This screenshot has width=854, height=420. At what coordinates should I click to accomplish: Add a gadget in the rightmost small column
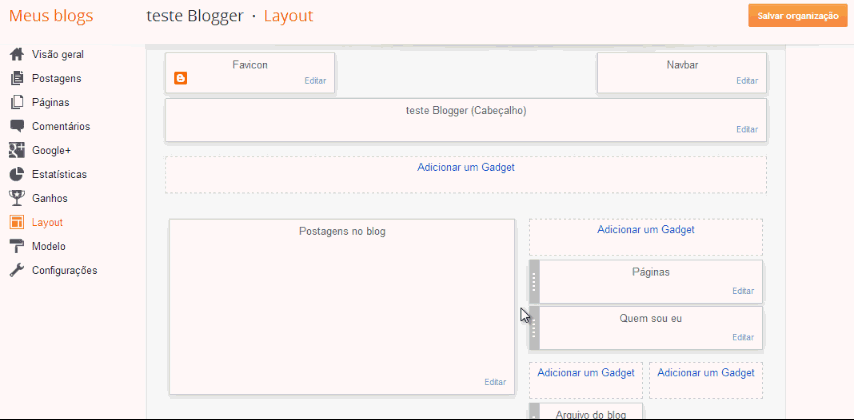[x=706, y=373]
